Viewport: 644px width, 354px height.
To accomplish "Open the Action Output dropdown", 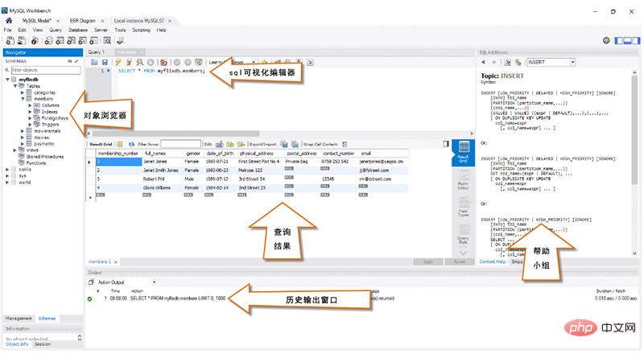I will pos(154,282).
